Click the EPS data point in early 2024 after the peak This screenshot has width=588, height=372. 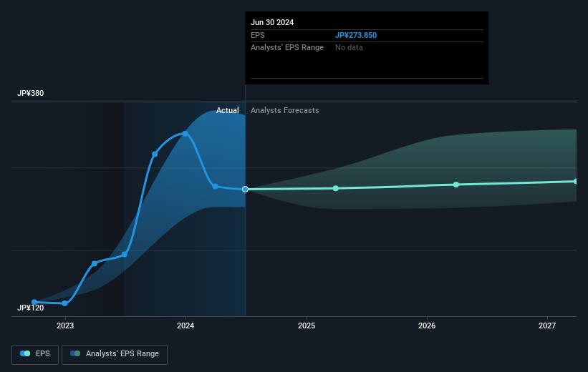coord(216,186)
